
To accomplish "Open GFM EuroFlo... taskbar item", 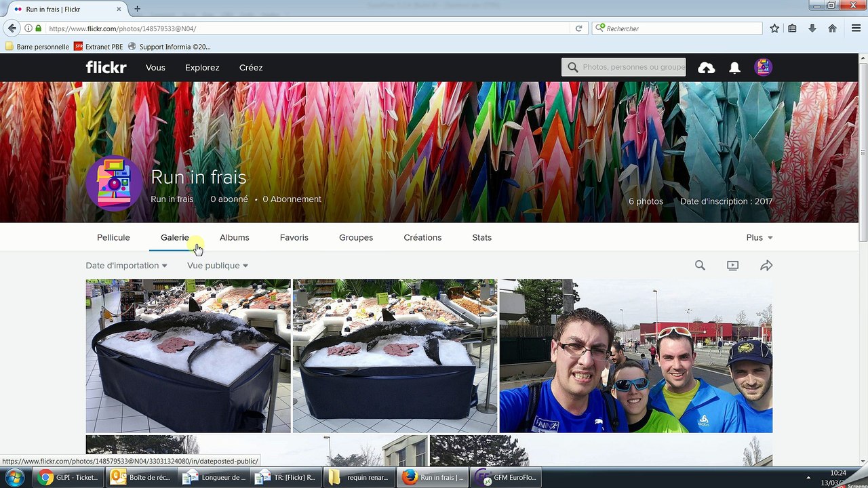I will 505,477.
